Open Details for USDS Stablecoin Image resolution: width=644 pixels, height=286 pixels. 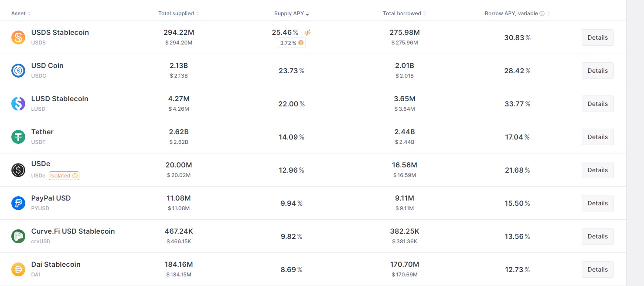click(x=597, y=37)
